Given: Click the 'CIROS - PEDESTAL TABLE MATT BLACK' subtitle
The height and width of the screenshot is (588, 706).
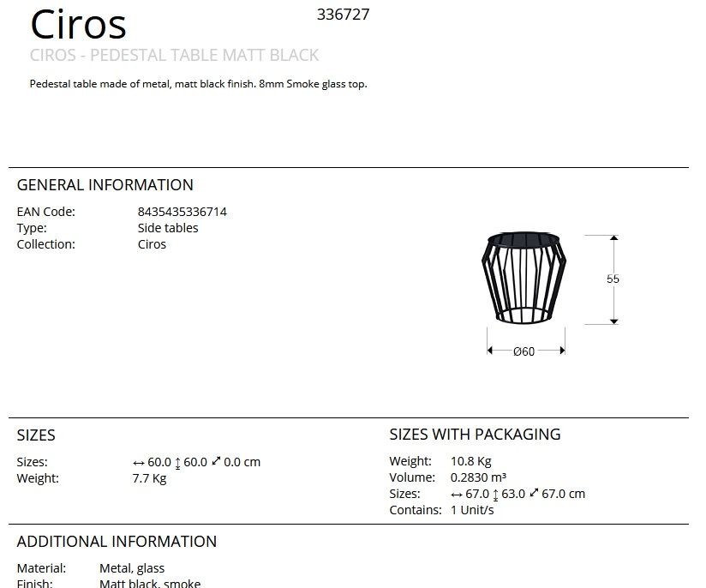Looking at the screenshot, I should pyautogui.click(x=174, y=55).
